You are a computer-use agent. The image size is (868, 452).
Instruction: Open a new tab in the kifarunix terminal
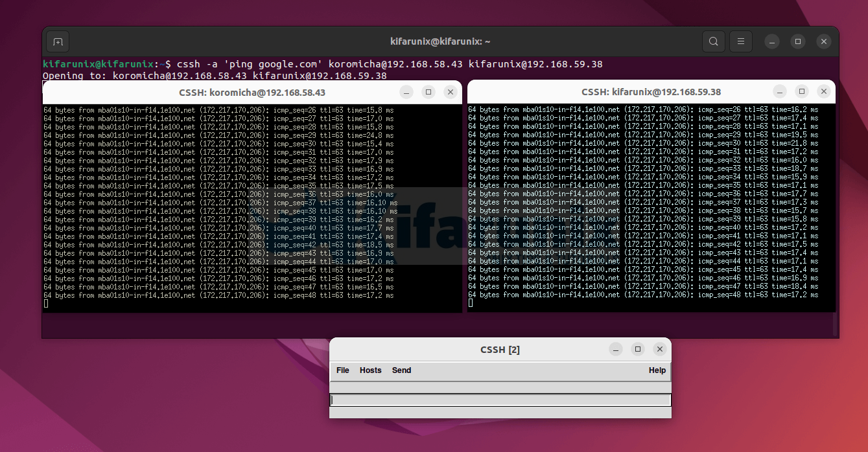(58, 41)
